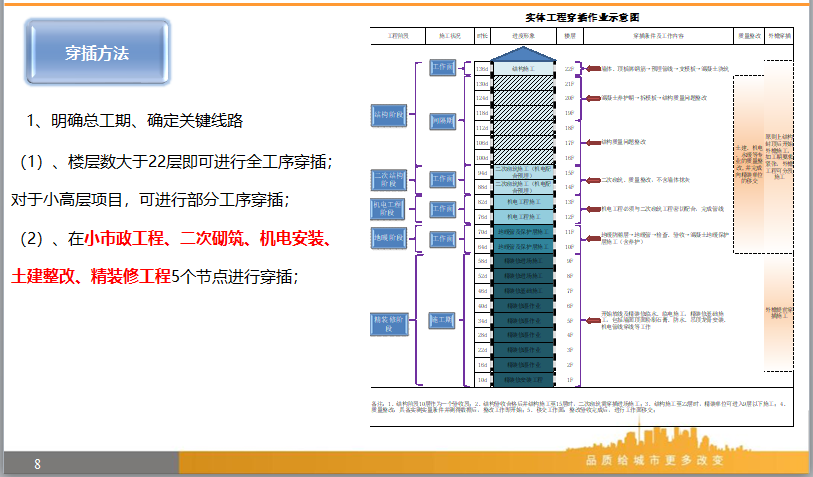Click the red arrow at the 13F 机电工程 description

593,209
